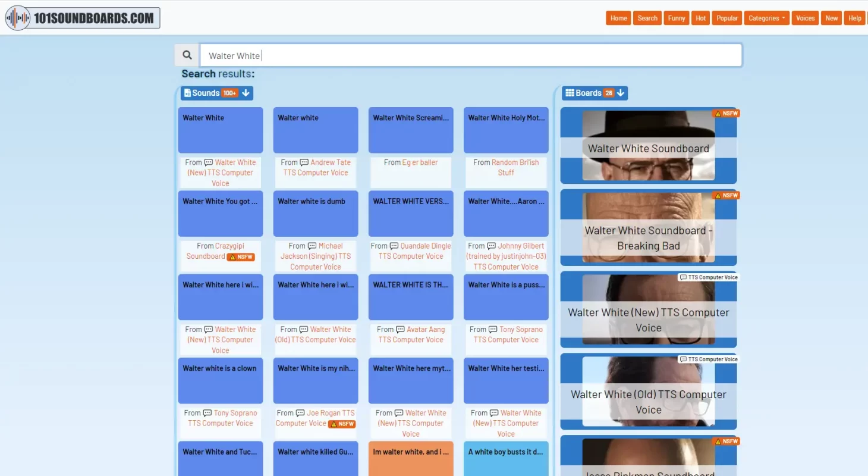Open the Categories dropdown menu

click(x=766, y=18)
